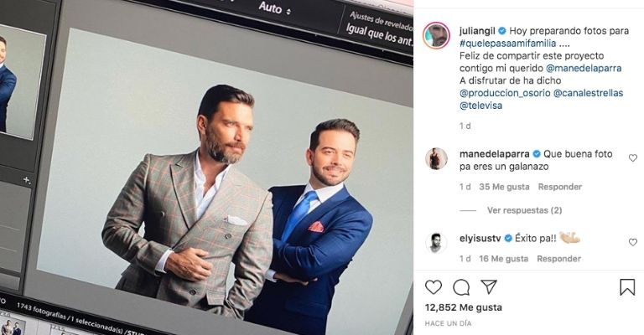Open the #quelepasaamifamilia hashtag
This screenshot has width=644, height=335.
coord(507,43)
